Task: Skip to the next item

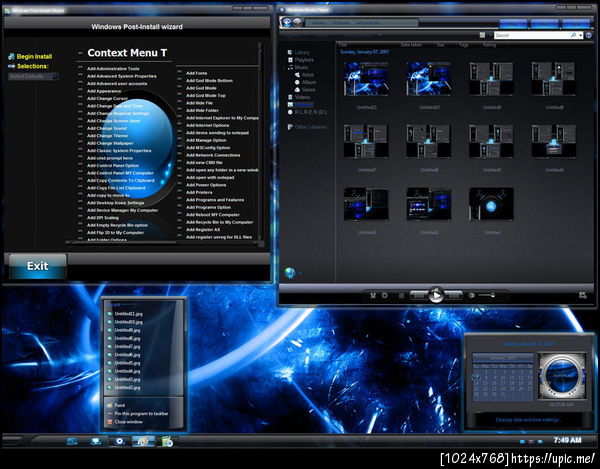Action: [454, 295]
